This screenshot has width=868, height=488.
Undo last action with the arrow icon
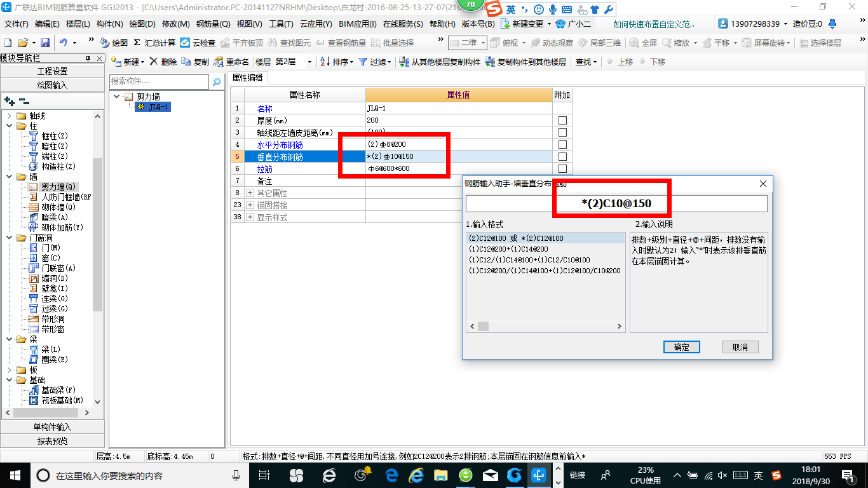tap(64, 43)
